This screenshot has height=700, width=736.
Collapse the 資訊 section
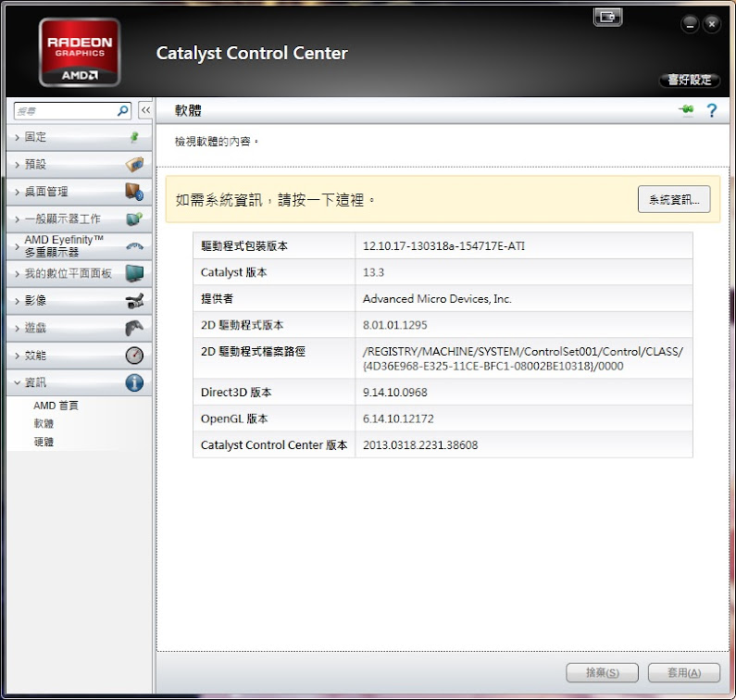pyautogui.click(x=79, y=382)
